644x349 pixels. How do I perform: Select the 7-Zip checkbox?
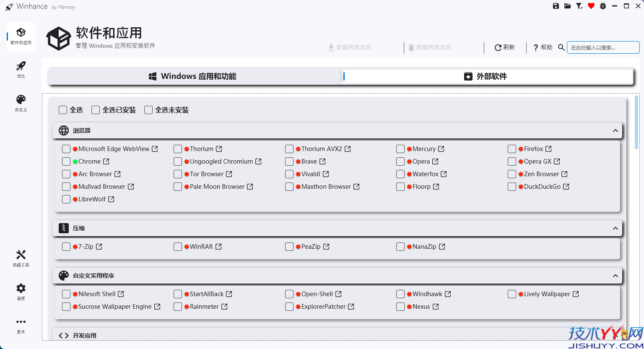(x=66, y=247)
